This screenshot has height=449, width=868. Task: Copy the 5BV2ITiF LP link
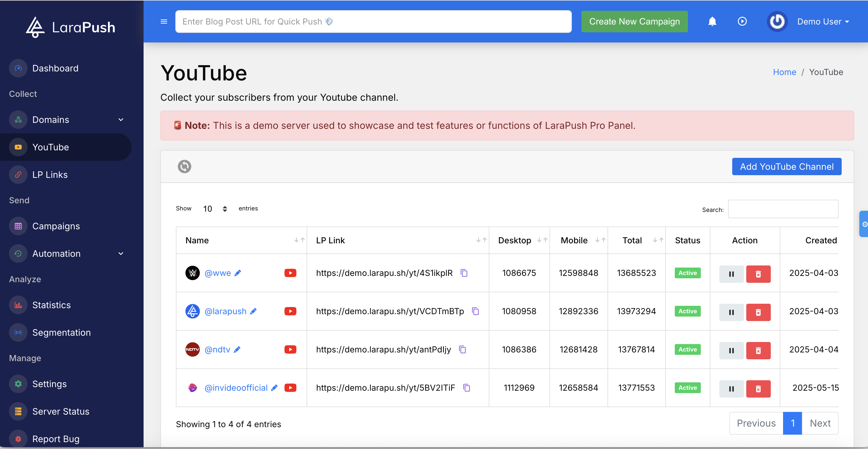click(467, 388)
